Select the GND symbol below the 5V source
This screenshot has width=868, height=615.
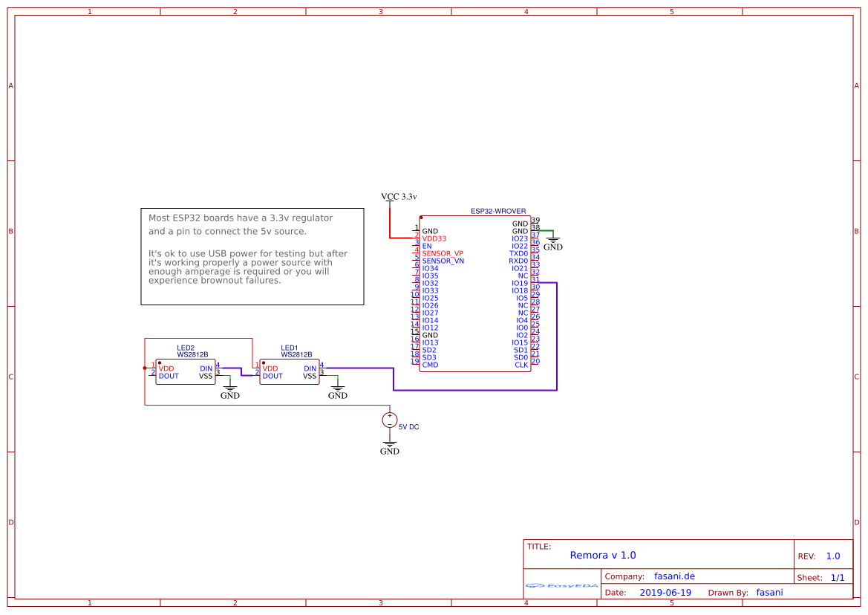pyautogui.click(x=390, y=447)
